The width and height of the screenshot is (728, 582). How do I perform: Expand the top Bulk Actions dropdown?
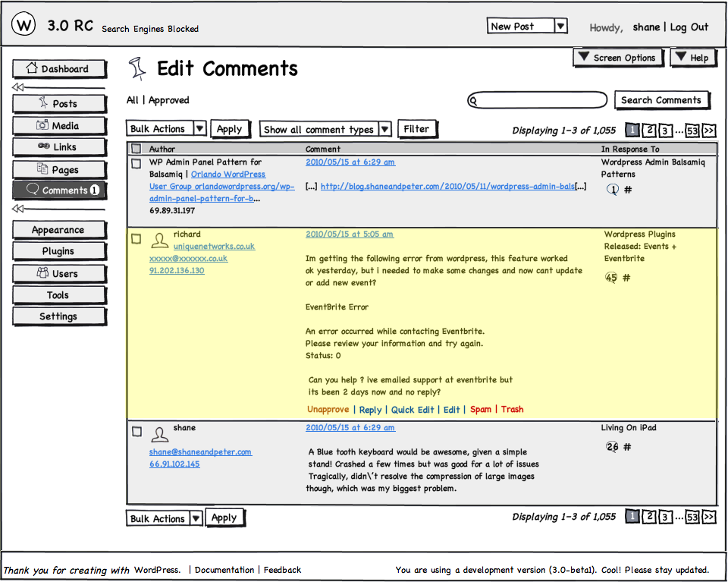(x=199, y=128)
